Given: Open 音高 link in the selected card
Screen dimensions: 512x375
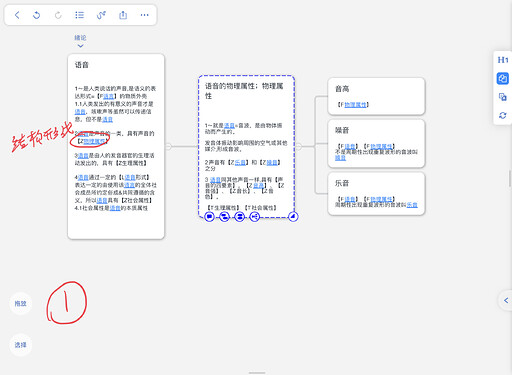Looking at the screenshot, I should [258, 185].
